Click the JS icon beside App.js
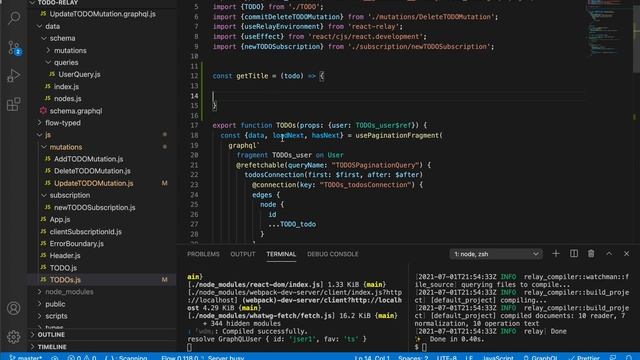The image size is (640, 360). [x=43, y=219]
